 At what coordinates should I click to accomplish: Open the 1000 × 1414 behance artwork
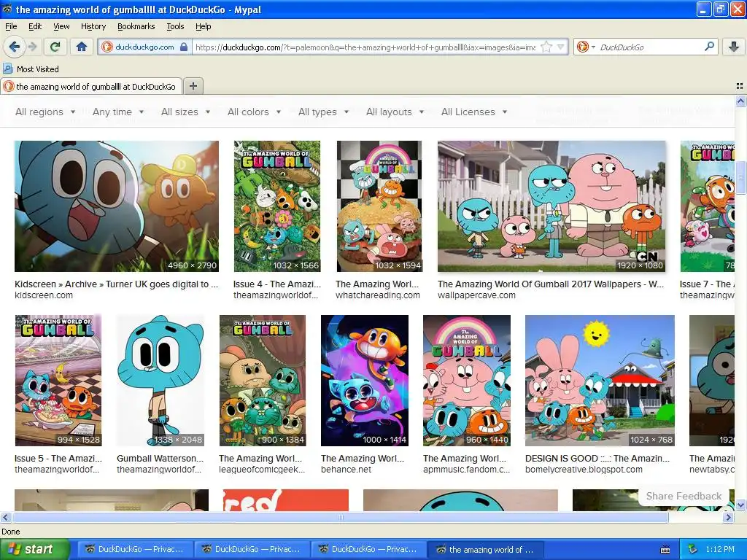click(x=365, y=381)
